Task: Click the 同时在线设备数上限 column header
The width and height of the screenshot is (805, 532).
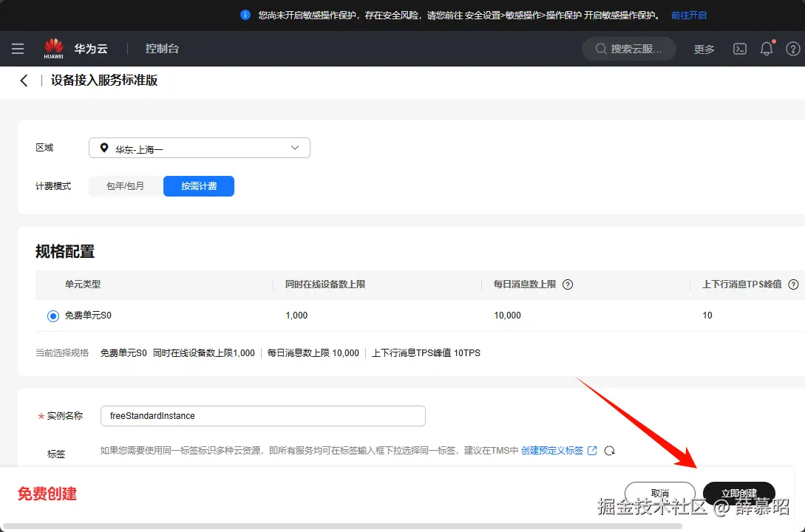Action: pos(325,284)
